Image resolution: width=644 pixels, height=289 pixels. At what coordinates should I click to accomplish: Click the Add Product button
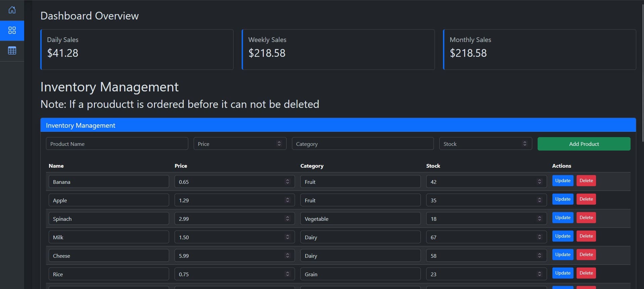[584, 144]
